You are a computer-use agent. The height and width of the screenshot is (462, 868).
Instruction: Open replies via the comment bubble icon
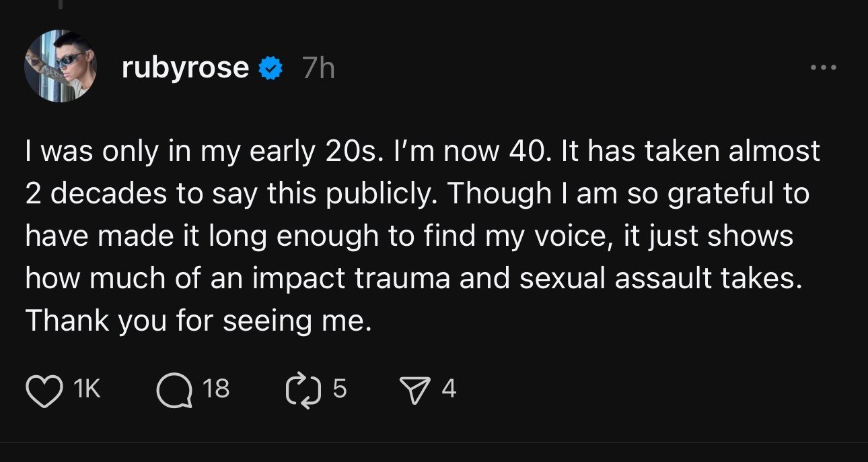tap(174, 390)
